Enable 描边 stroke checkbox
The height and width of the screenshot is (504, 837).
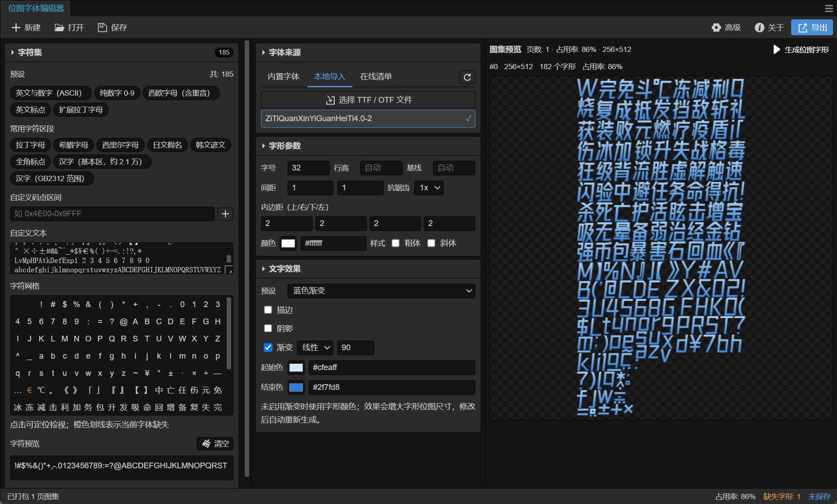[x=268, y=310]
